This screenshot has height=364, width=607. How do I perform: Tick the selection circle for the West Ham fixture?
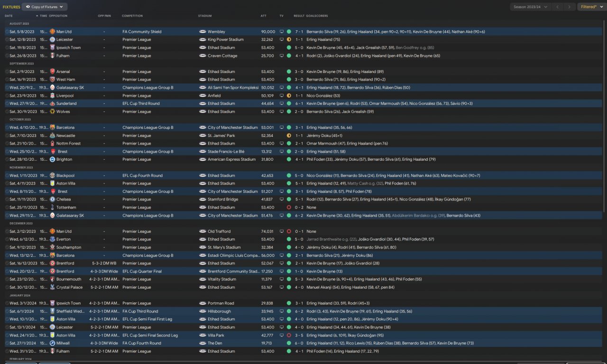pyautogui.click(x=7, y=80)
